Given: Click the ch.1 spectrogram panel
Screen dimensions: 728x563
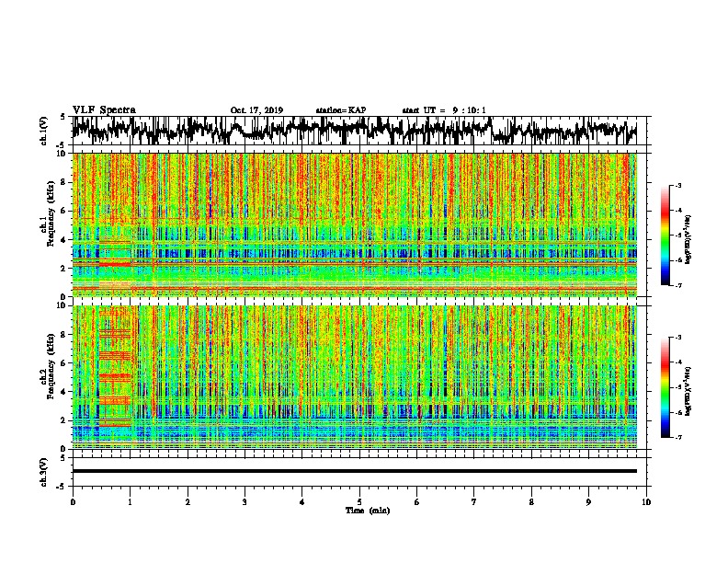Looking at the screenshot, I should 354,224.
